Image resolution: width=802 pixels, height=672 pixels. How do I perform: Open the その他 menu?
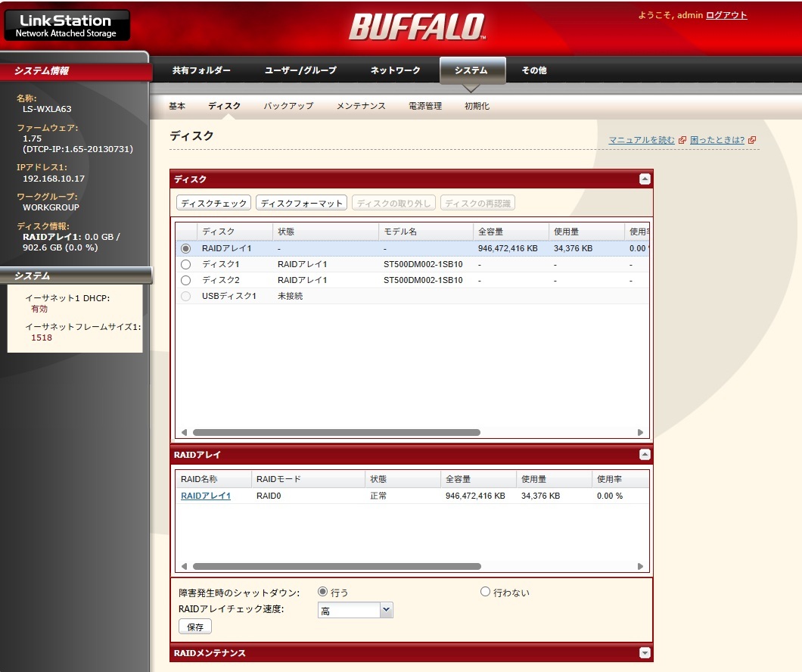[x=534, y=70]
